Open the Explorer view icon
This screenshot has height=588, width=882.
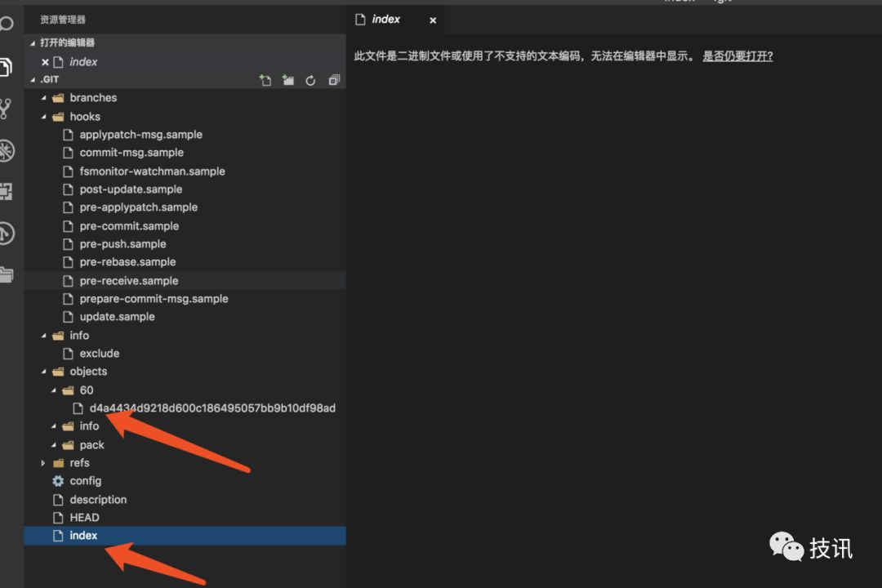[x=6, y=67]
